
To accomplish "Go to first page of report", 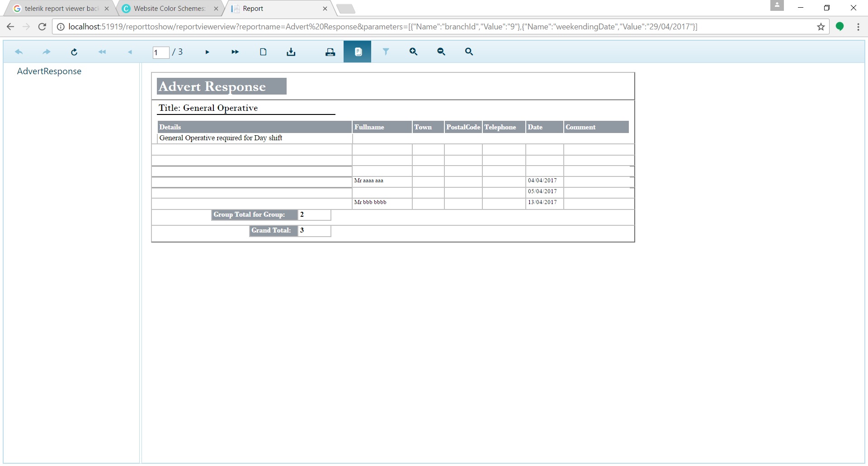I will click(102, 52).
